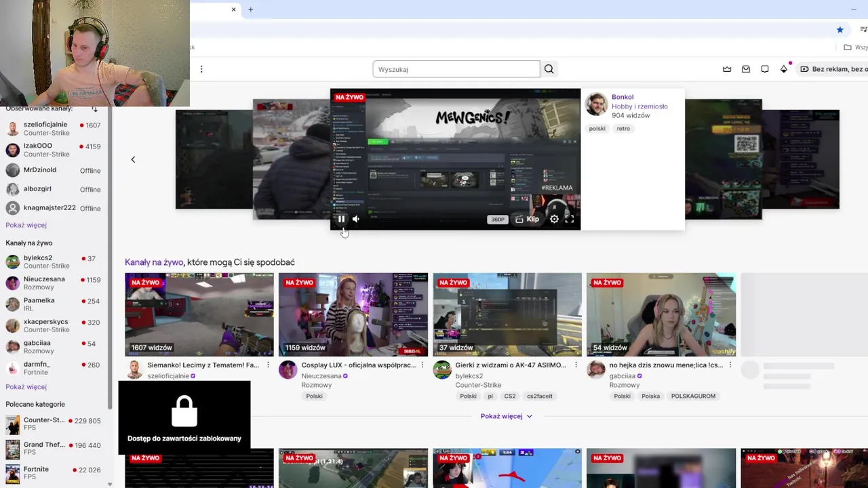Open a new browser tab plus

pyautogui.click(x=250, y=9)
